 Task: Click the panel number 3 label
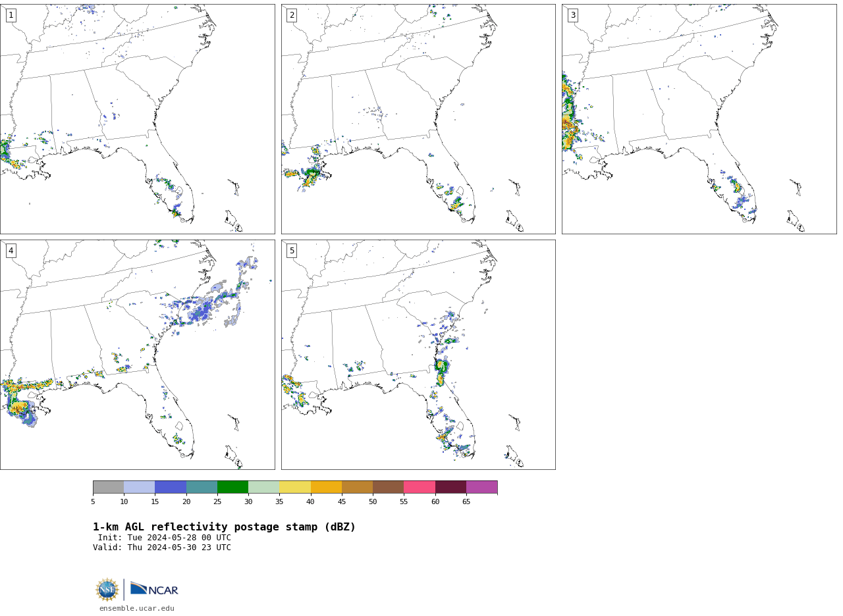pos(572,15)
